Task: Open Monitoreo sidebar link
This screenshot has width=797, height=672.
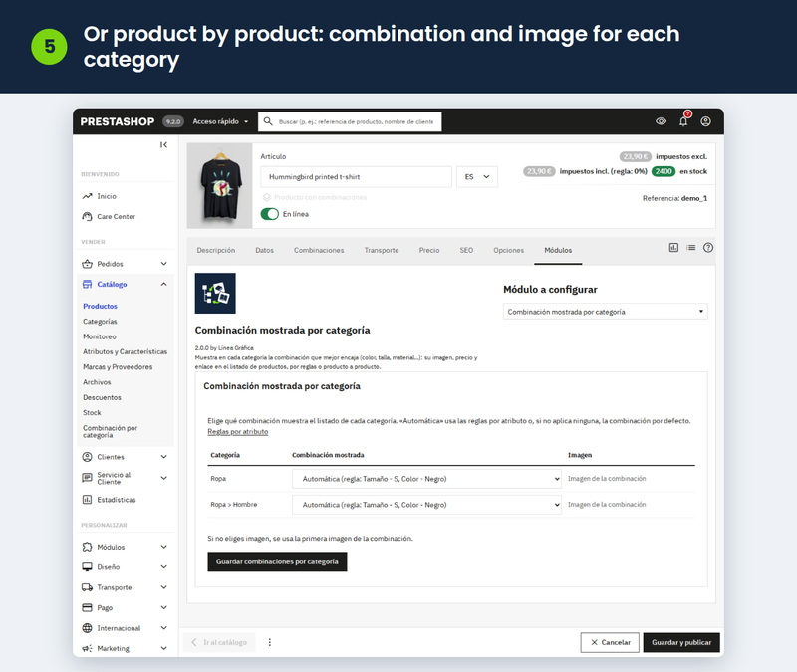Action: [99, 336]
